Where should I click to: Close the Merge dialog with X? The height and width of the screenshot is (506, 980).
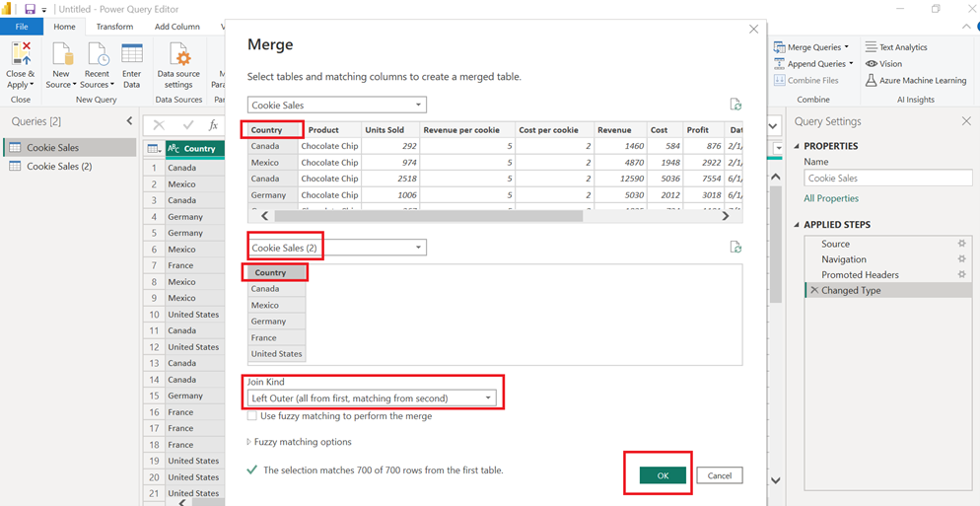point(753,29)
